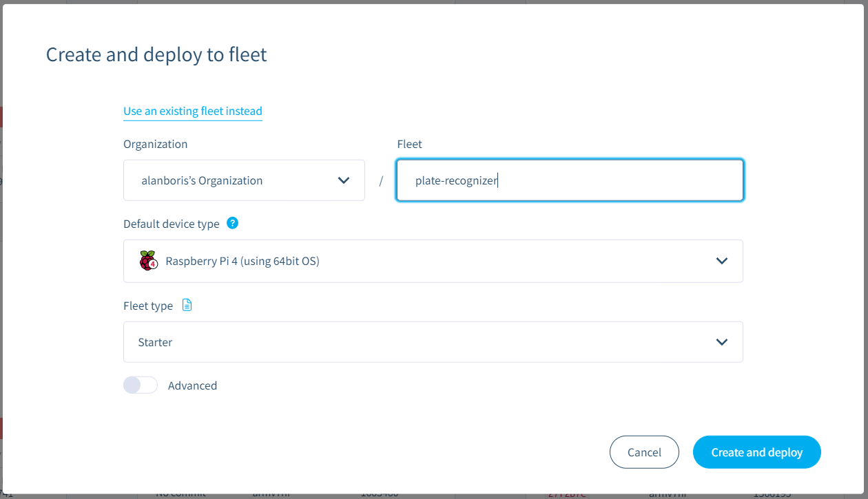This screenshot has width=868, height=499.
Task: Open the alanboris's Organization dropdown
Action: pyautogui.click(x=244, y=180)
